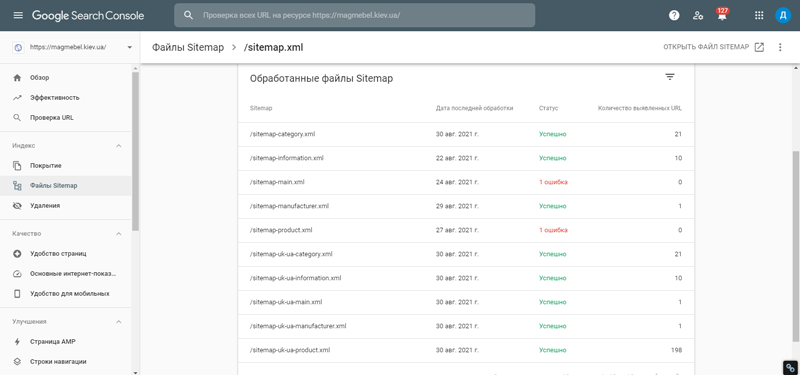Sort by Дата последней обработки column
The height and width of the screenshot is (375, 800).
pyautogui.click(x=474, y=108)
